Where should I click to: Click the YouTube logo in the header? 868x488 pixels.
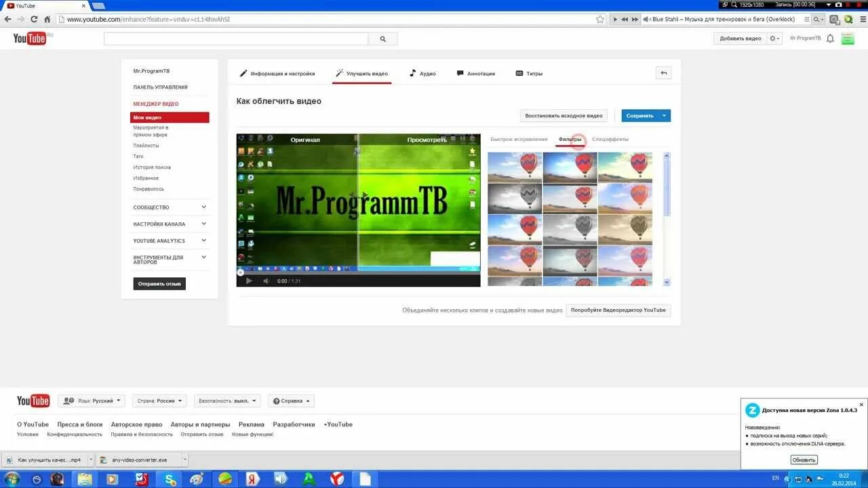click(31, 39)
